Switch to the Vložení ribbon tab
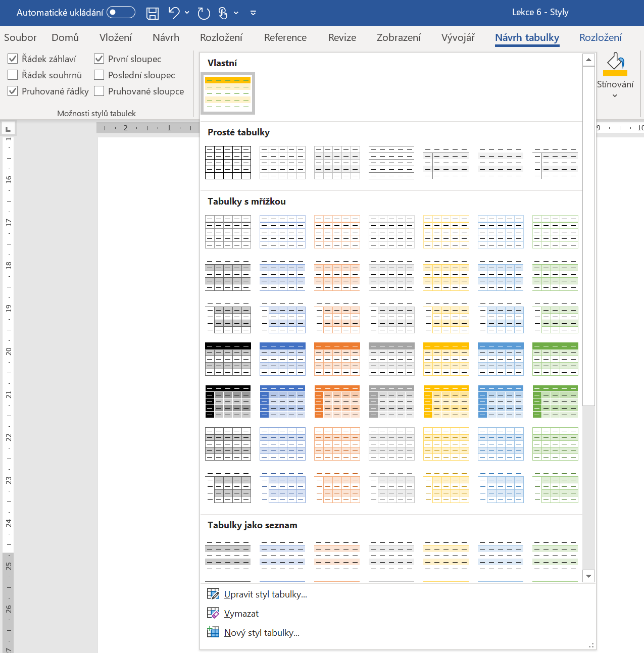The width and height of the screenshot is (644, 653). click(x=116, y=37)
